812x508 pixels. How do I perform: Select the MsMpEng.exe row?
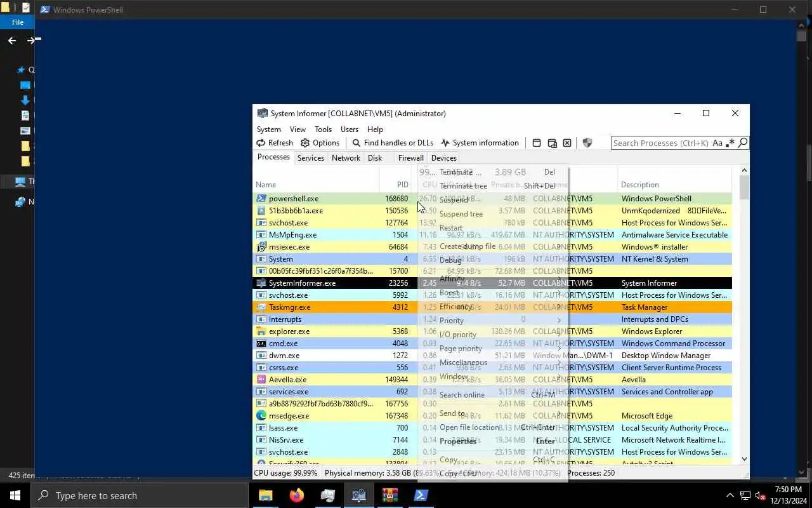click(492, 235)
